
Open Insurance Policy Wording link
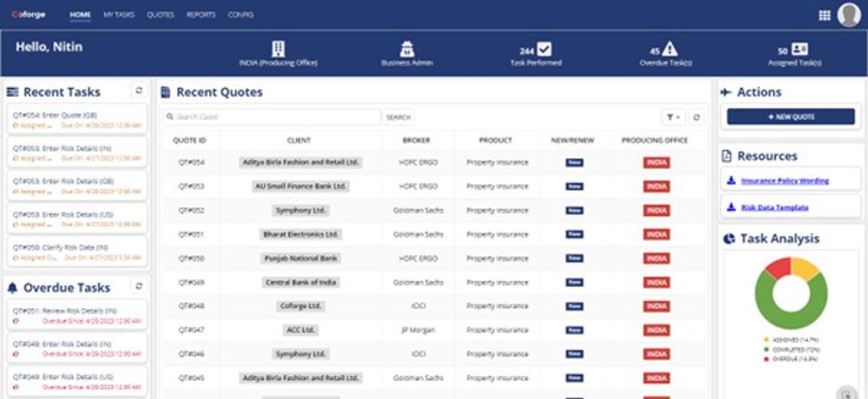(x=785, y=181)
